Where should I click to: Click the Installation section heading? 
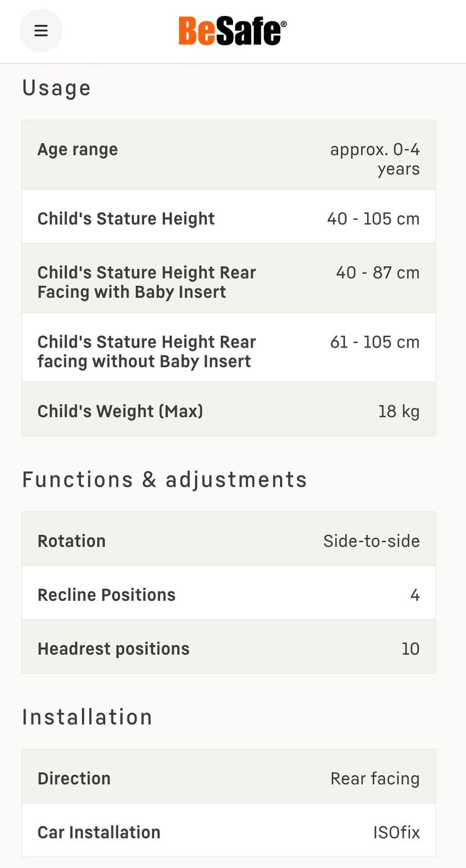87,717
